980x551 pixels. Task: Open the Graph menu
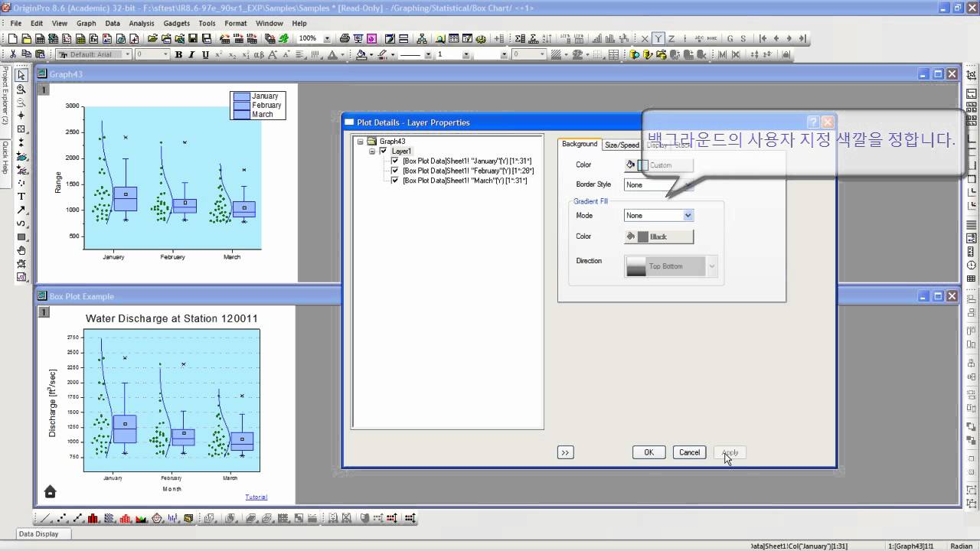pos(86,24)
